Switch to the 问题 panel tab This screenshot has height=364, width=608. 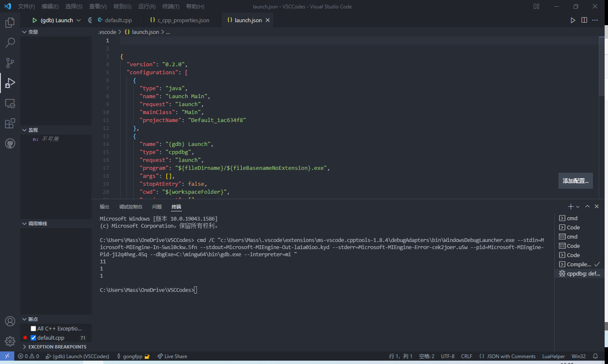tap(157, 207)
